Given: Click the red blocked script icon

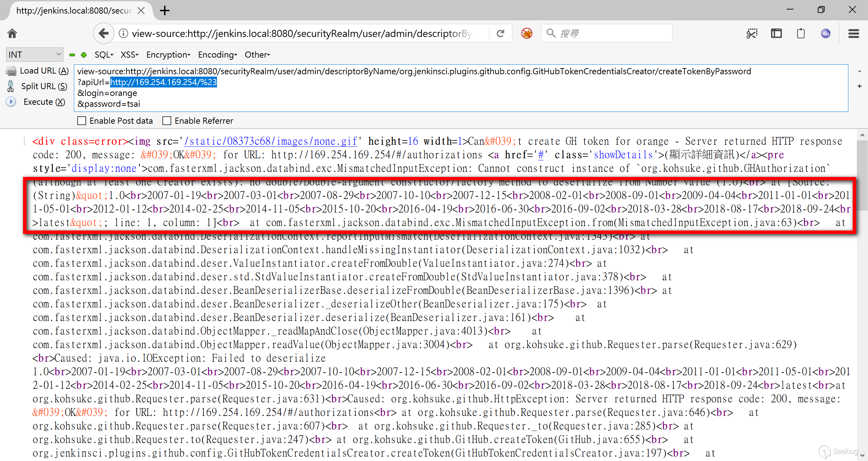Looking at the screenshot, I should point(527,34).
